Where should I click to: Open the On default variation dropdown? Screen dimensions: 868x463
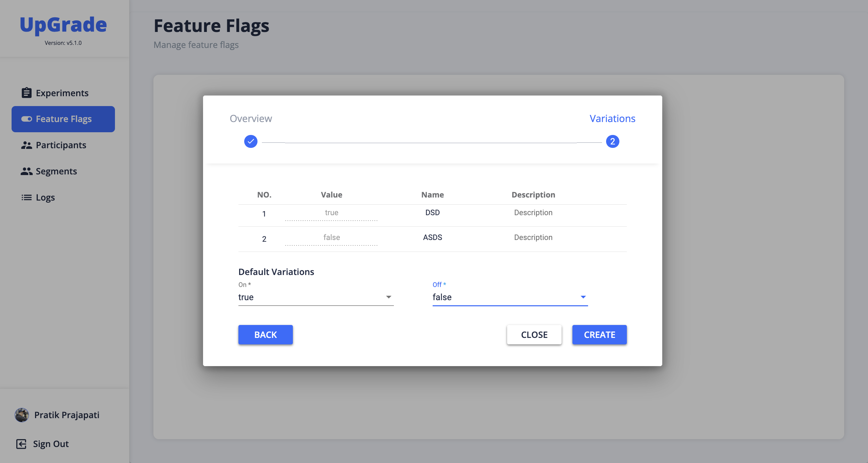pyautogui.click(x=315, y=297)
